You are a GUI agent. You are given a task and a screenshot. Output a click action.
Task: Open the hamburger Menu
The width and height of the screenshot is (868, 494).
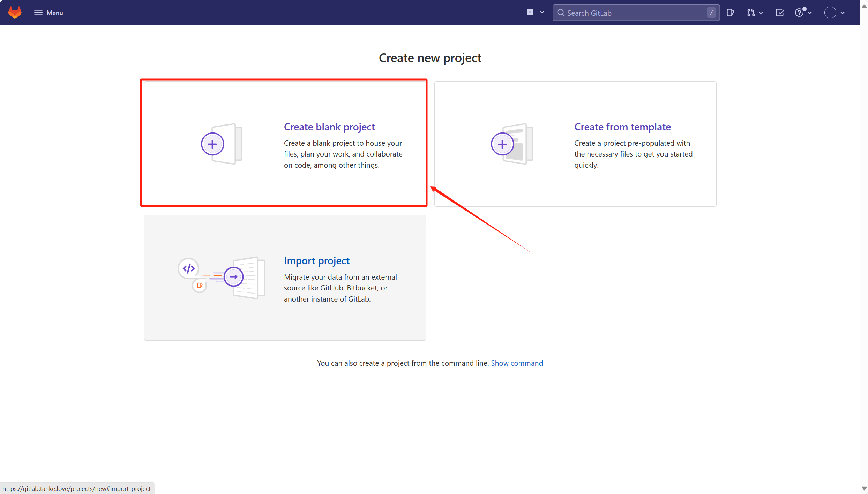[x=48, y=13]
